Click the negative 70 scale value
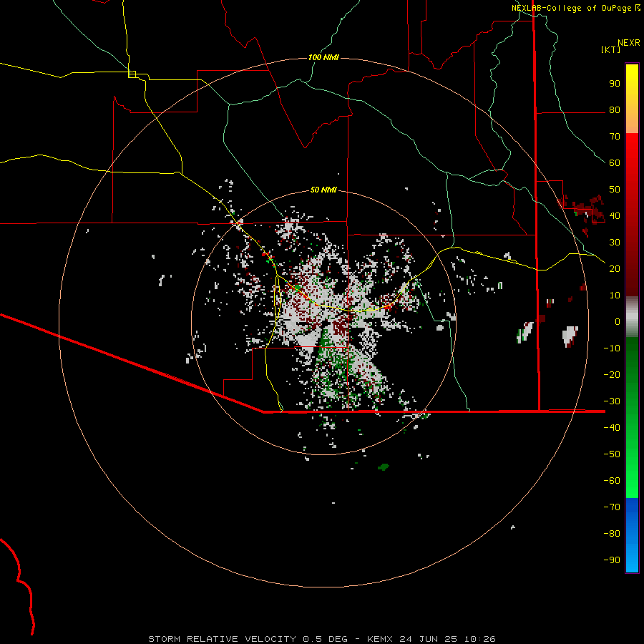Image resolution: width=644 pixels, height=644 pixels. [x=612, y=507]
